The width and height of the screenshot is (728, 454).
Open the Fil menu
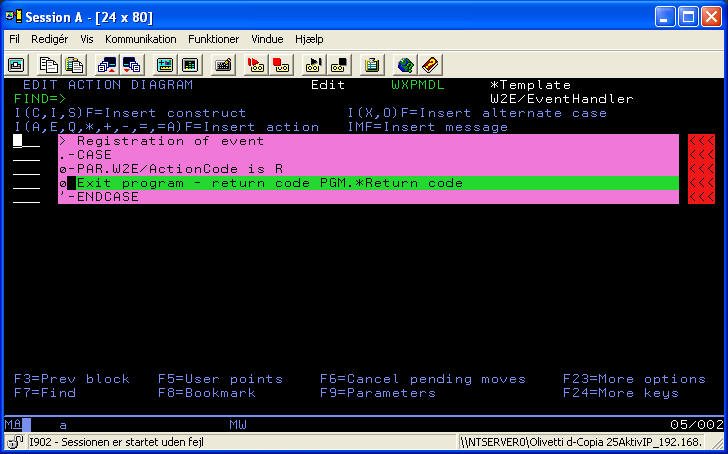coord(14,39)
